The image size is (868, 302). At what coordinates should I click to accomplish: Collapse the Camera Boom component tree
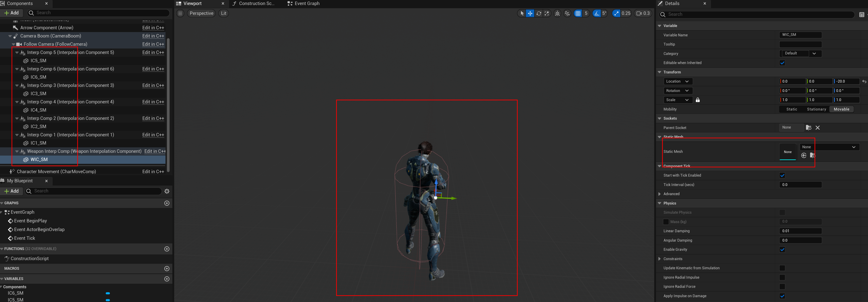coord(10,36)
